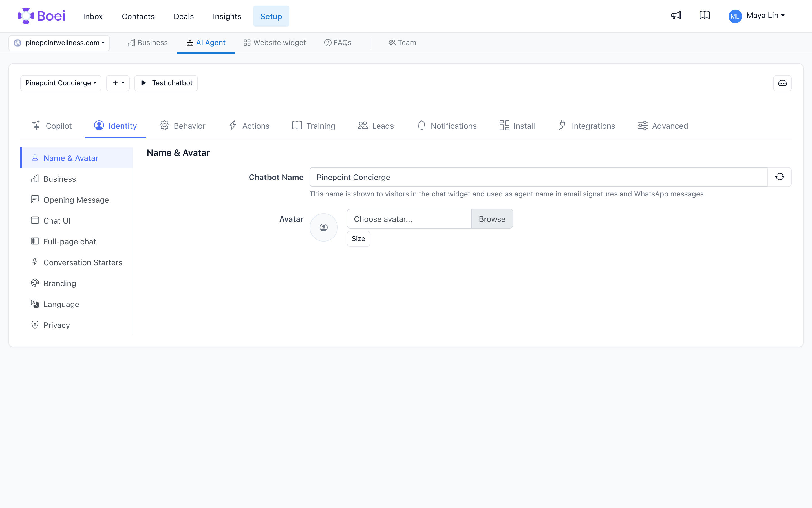The image size is (812, 508).
Task: Open Contacts in top navigation
Action: tap(138, 16)
